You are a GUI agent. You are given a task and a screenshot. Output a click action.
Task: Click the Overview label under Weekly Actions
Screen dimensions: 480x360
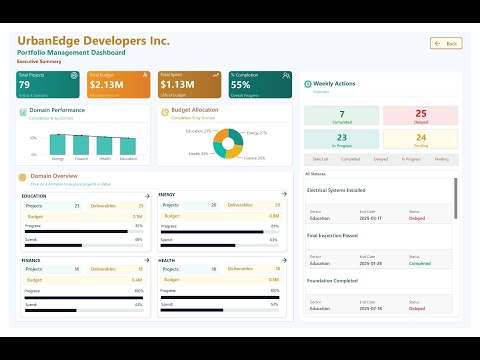[321, 92]
